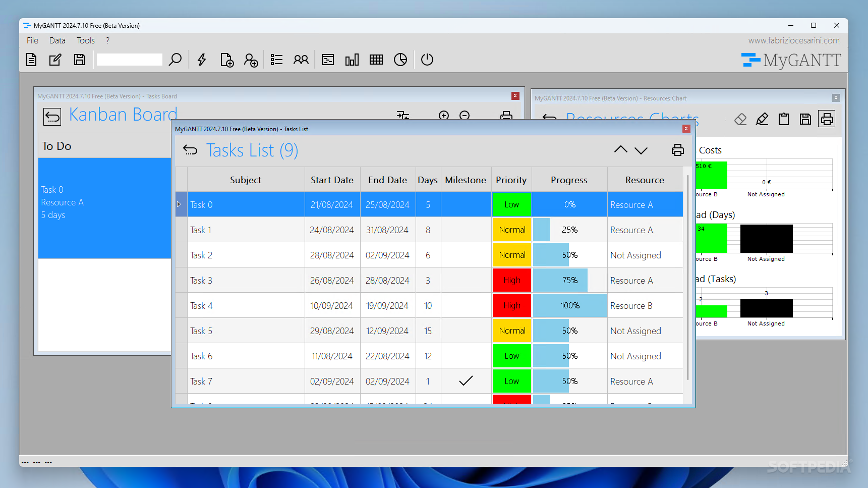868x488 pixels.
Task: Close the Resources Chart window
Action: pyautogui.click(x=836, y=98)
